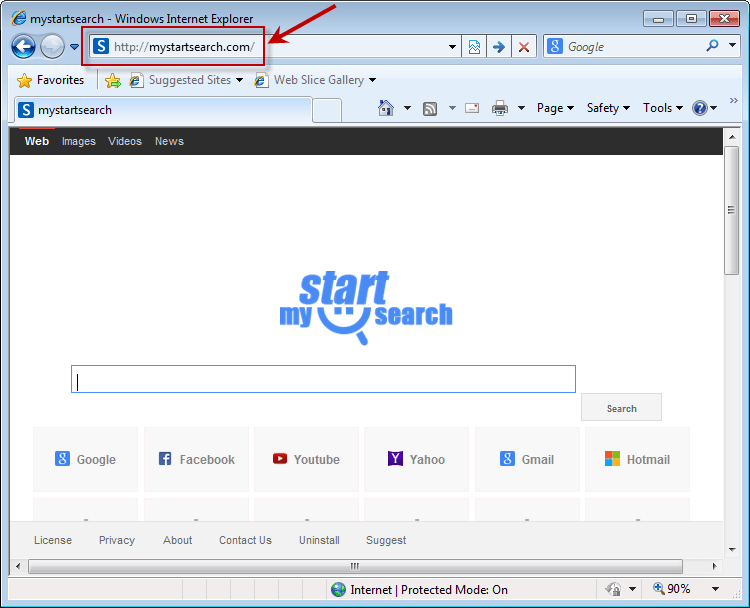Click the security lock status icon

(614, 589)
